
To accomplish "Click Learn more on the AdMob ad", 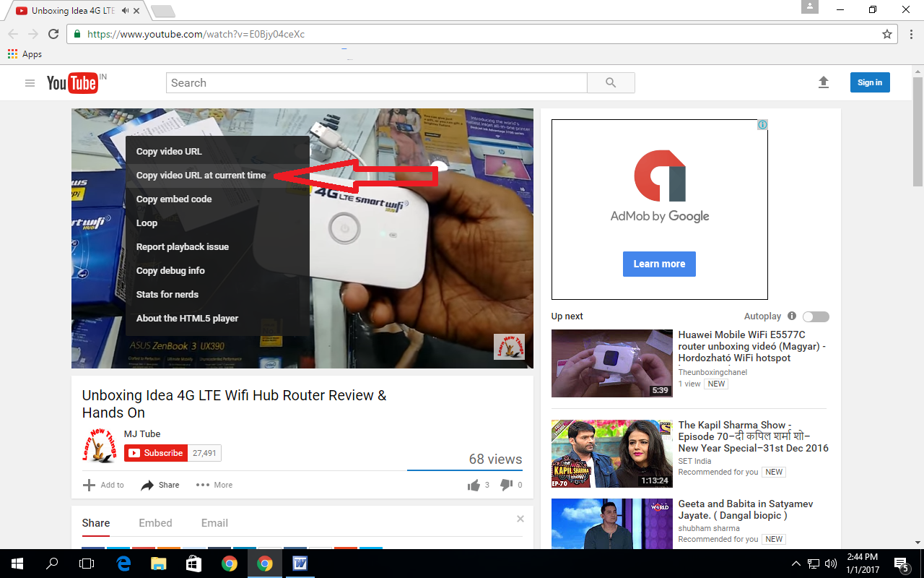I will (x=659, y=264).
